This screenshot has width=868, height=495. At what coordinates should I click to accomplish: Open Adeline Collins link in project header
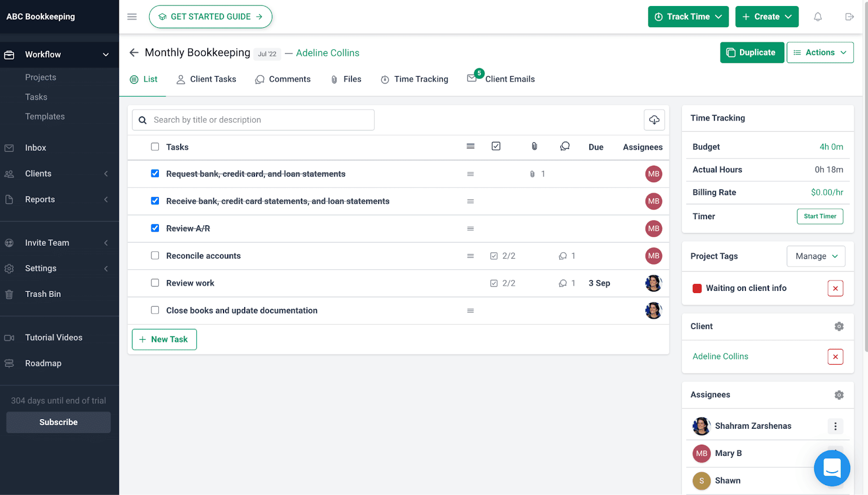[x=328, y=53]
